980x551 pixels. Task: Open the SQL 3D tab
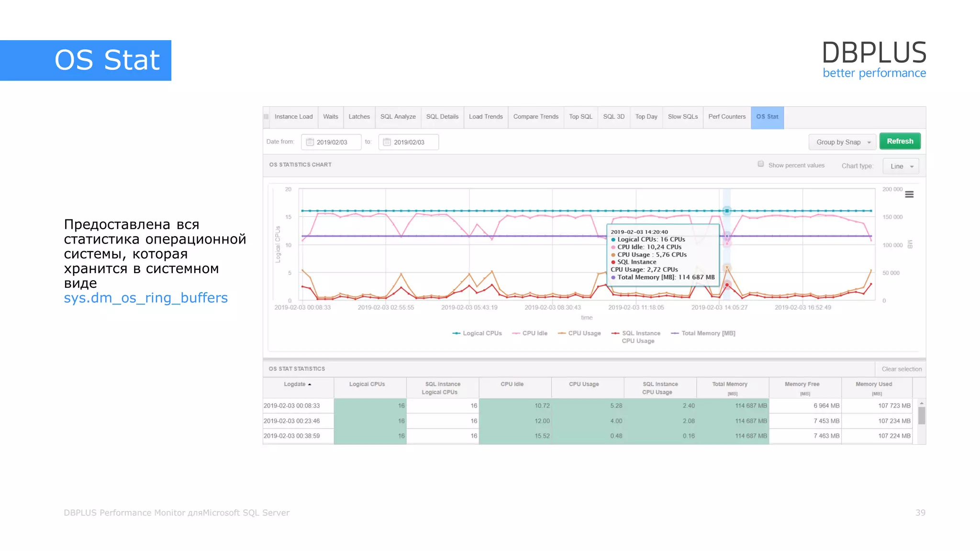coord(614,117)
